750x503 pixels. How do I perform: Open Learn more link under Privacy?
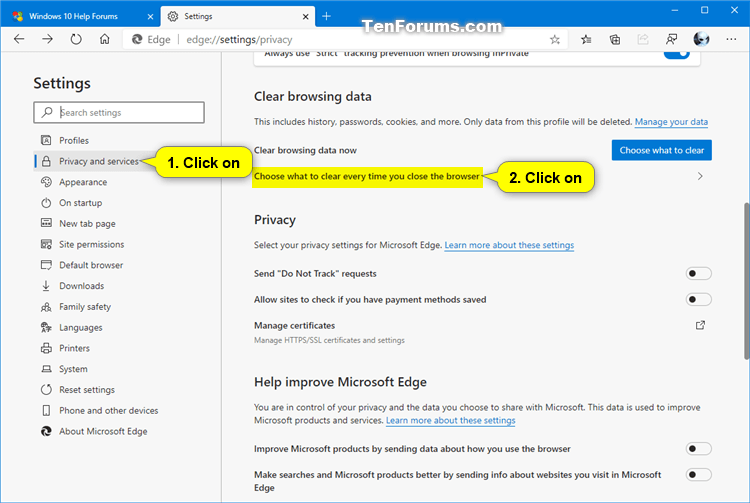(x=509, y=245)
